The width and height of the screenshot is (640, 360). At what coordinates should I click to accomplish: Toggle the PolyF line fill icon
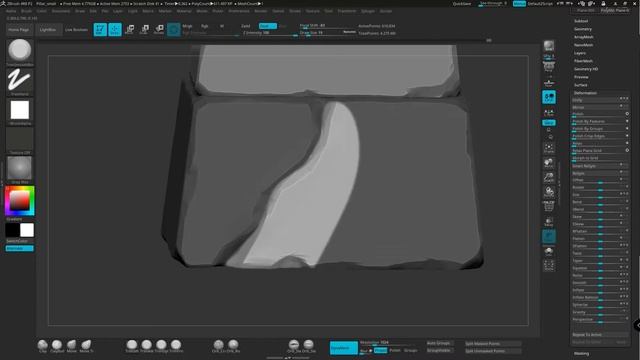[x=549, y=206]
